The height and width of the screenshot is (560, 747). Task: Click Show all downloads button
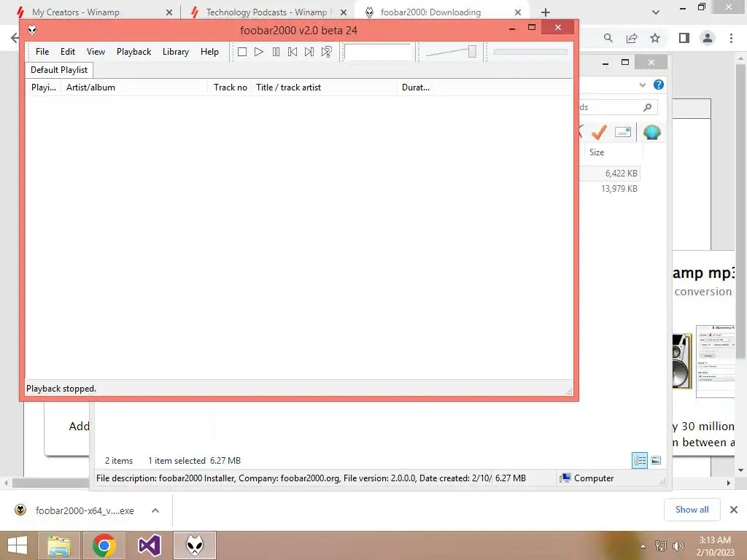(x=692, y=510)
